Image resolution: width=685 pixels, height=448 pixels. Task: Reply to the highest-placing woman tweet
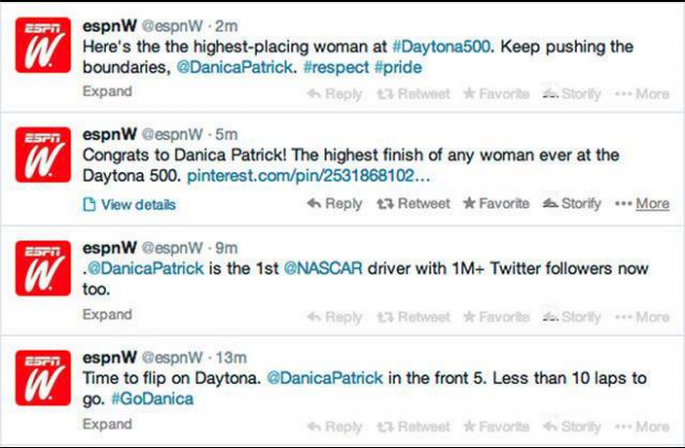click(x=335, y=93)
